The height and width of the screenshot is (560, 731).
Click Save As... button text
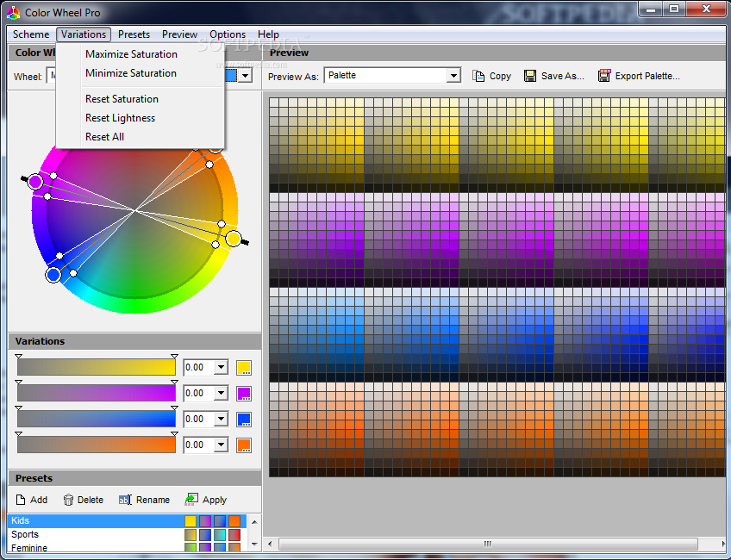tap(563, 76)
